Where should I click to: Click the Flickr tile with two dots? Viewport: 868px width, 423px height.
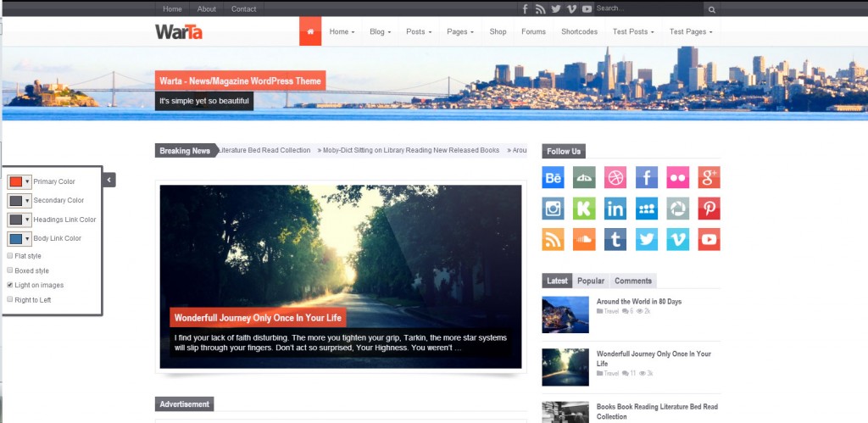click(x=677, y=178)
